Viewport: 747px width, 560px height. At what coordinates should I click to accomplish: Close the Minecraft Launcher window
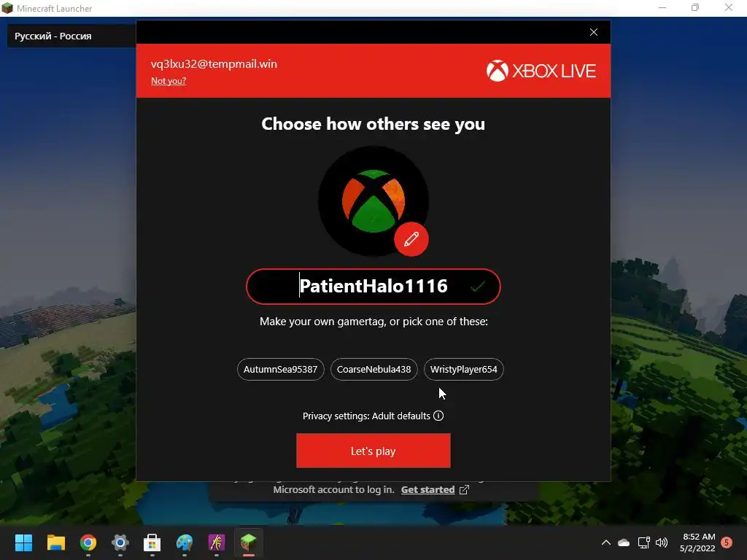729,8
